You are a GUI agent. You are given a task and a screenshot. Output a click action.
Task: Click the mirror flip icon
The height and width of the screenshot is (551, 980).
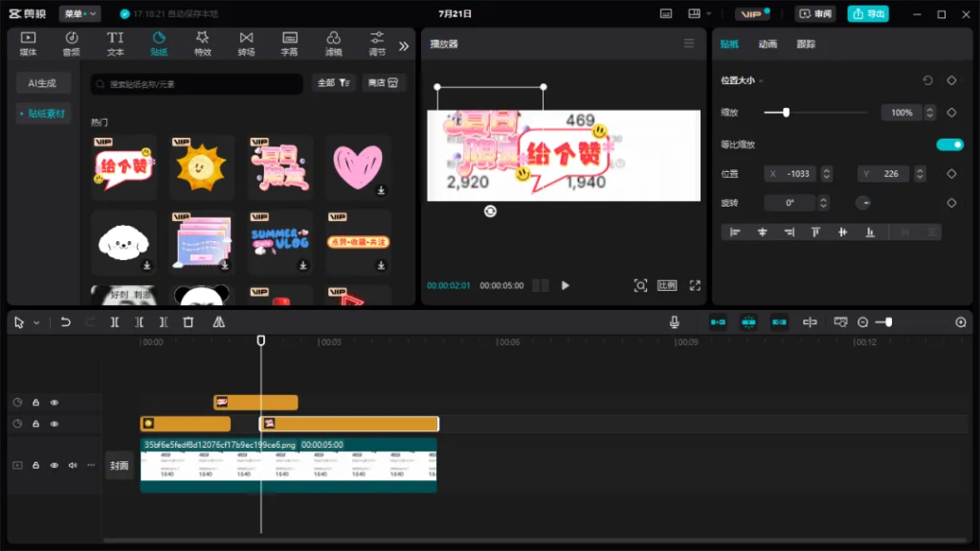219,322
